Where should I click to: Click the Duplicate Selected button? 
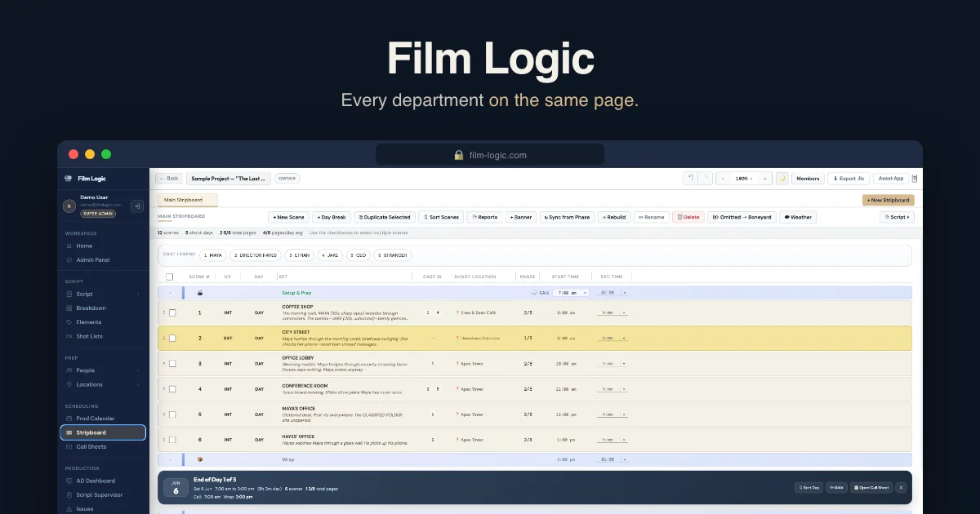pyautogui.click(x=385, y=217)
